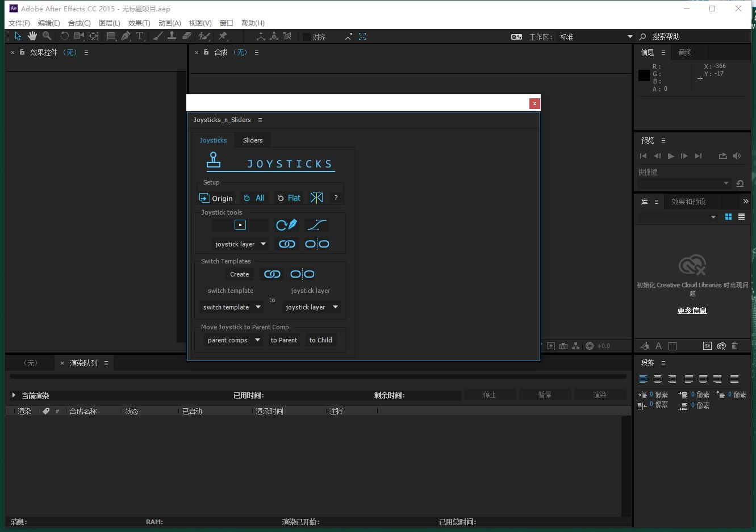
Task: Open the question mark help in Setup
Action: [336, 198]
